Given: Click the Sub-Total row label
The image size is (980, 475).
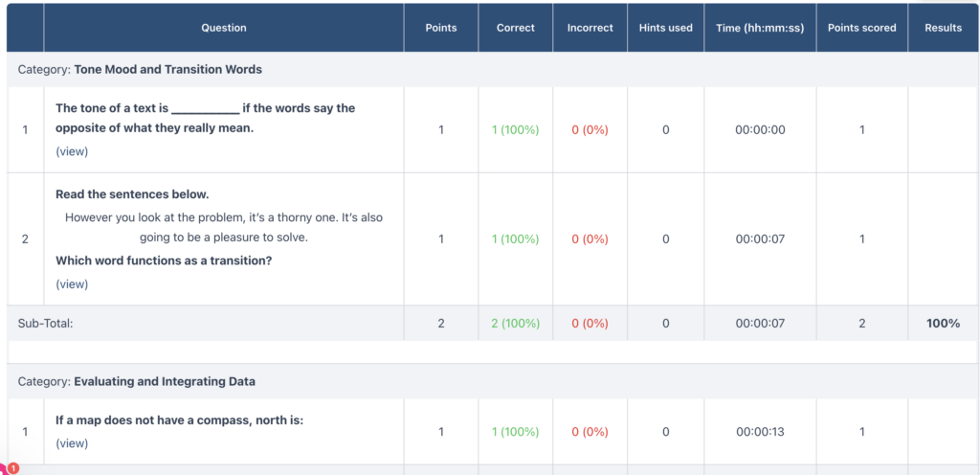Looking at the screenshot, I should [x=45, y=324].
